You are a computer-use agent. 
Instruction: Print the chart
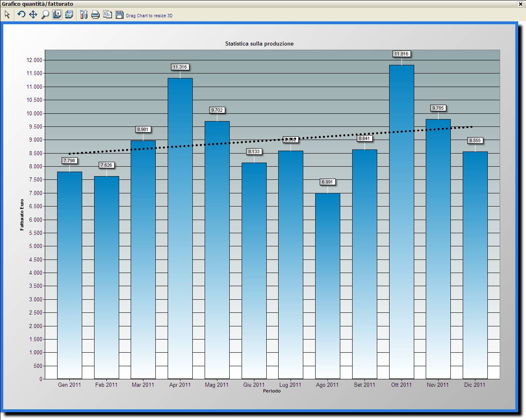96,15
